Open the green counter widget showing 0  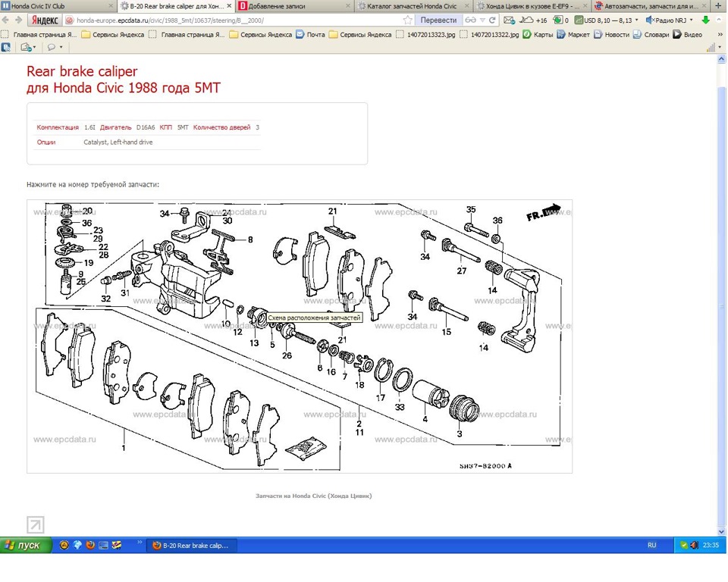[x=561, y=20]
